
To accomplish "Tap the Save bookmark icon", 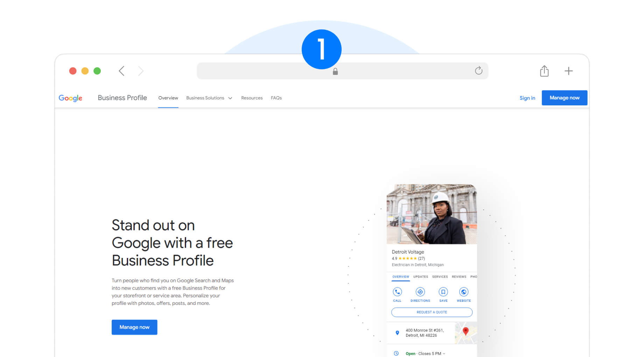I will (x=443, y=292).
